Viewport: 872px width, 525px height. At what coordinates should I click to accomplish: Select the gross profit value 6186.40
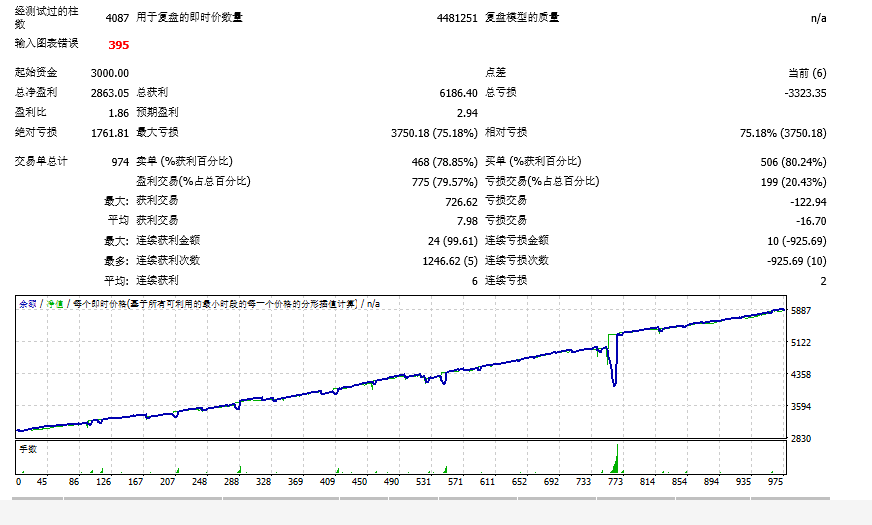click(458, 93)
